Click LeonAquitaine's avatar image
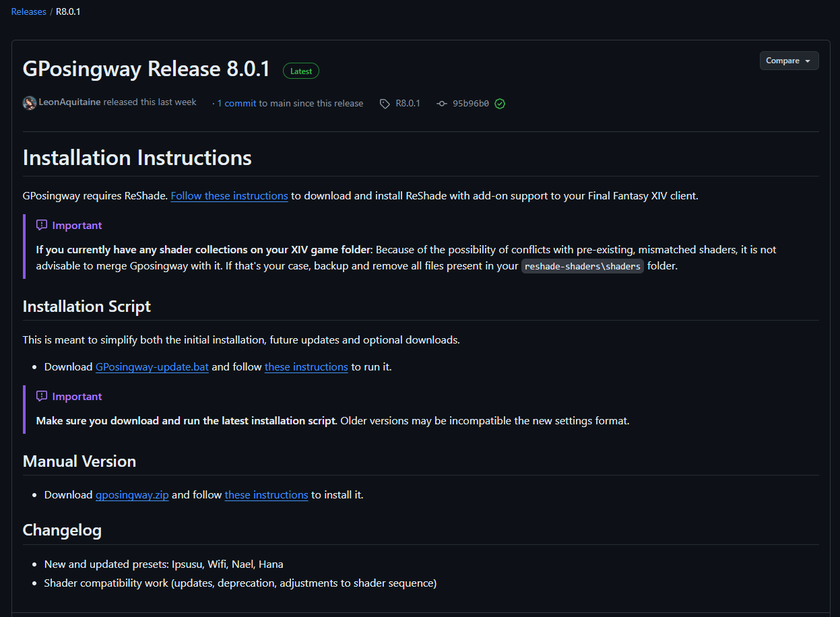 coord(30,103)
